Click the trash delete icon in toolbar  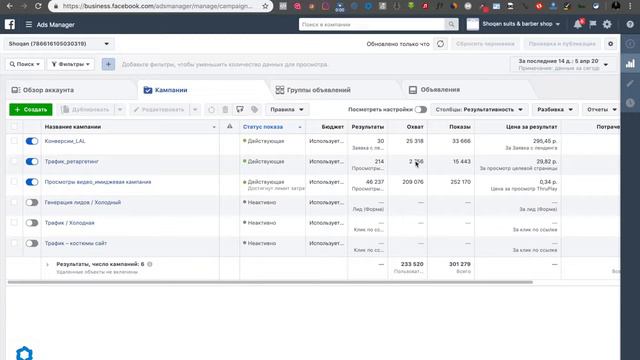(225, 109)
